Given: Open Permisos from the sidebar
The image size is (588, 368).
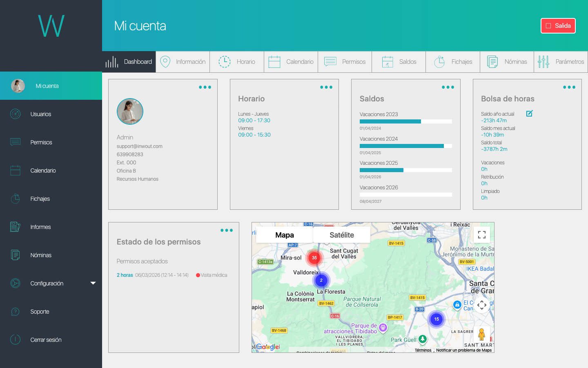Looking at the screenshot, I should 51,142.
